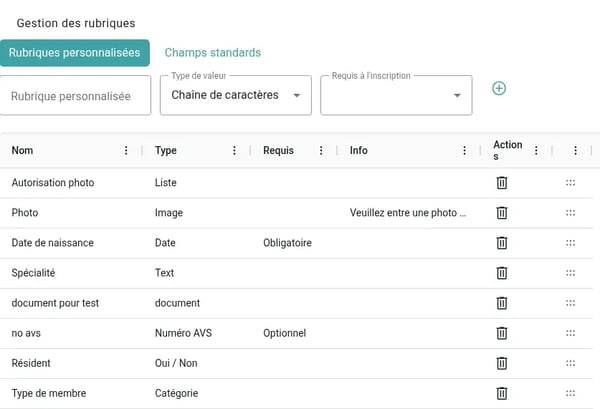This screenshot has width=600, height=409.
Task: Open Type column options menu
Action: 234,150
